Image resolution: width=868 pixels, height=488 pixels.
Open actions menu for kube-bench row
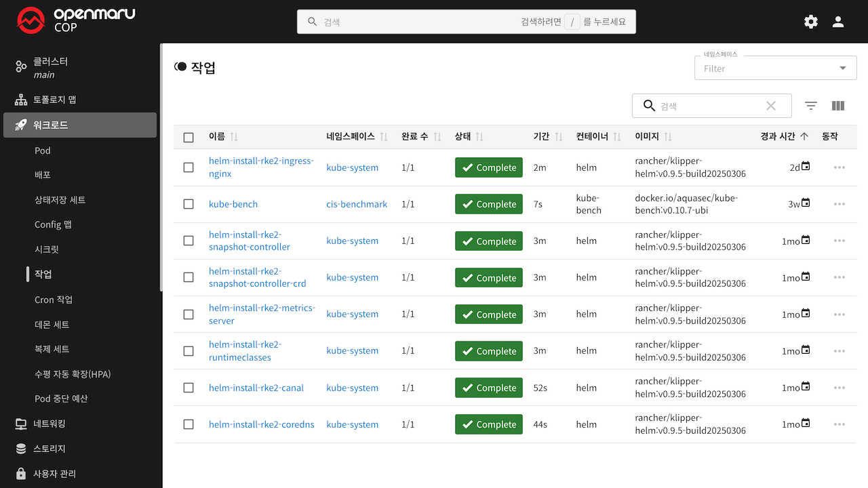[839, 204]
